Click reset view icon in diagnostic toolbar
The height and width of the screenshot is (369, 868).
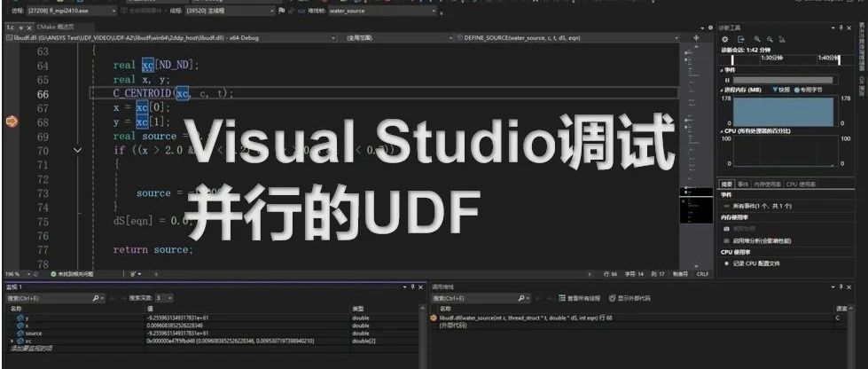coord(782,39)
